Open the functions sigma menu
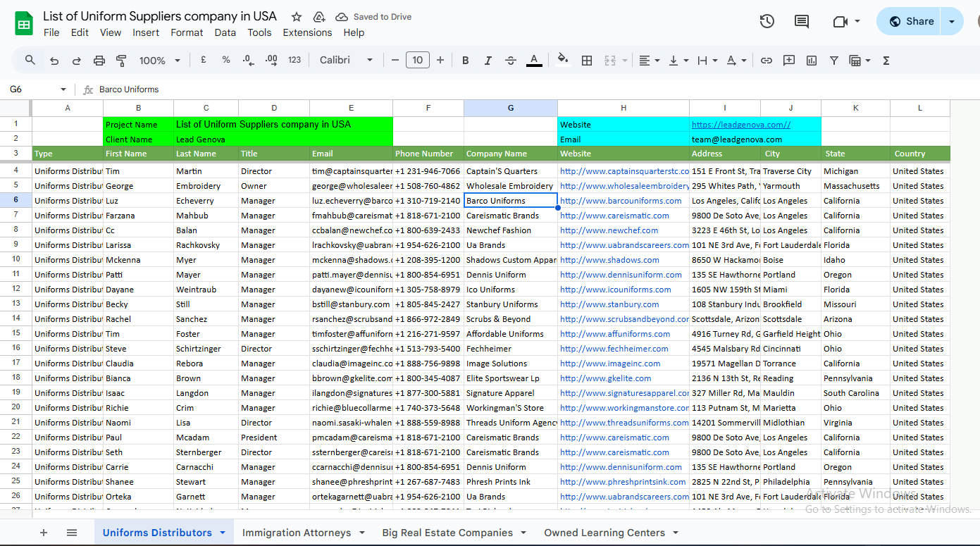Image resolution: width=980 pixels, height=546 pixels. coord(886,61)
